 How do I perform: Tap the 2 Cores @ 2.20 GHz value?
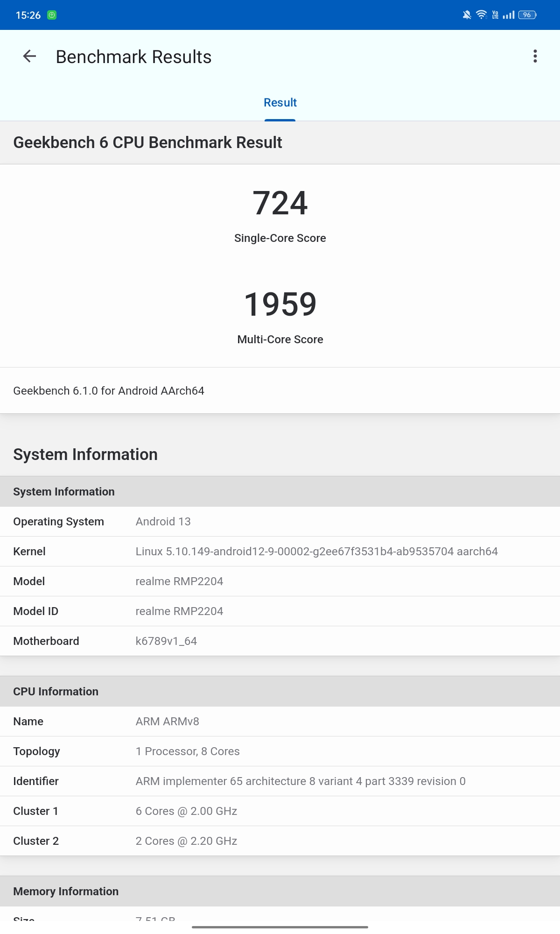coord(187,841)
